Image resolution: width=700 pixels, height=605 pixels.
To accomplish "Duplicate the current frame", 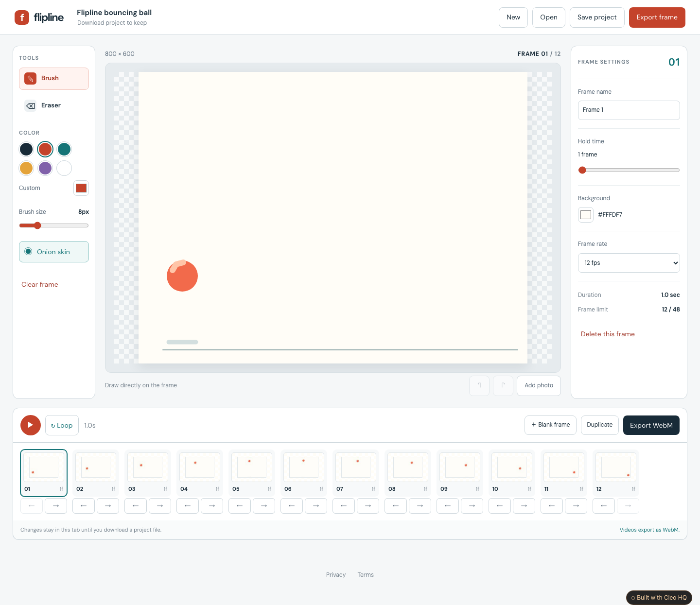I will pos(600,425).
